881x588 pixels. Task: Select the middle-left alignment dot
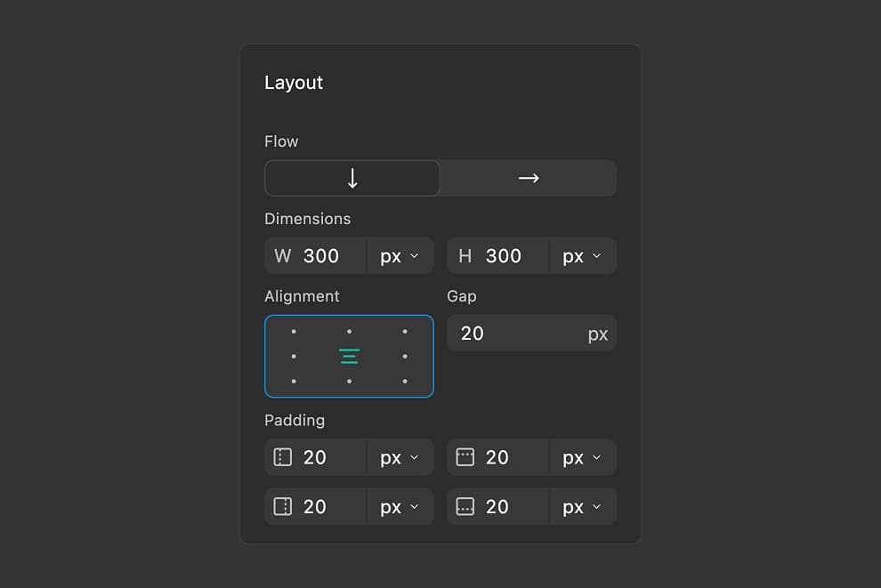click(294, 356)
